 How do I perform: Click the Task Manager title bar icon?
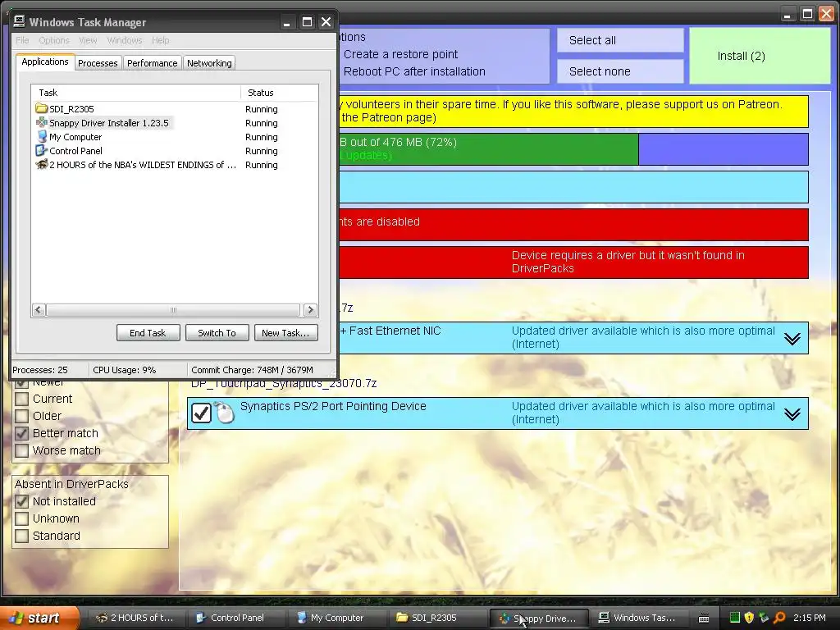[x=20, y=21]
